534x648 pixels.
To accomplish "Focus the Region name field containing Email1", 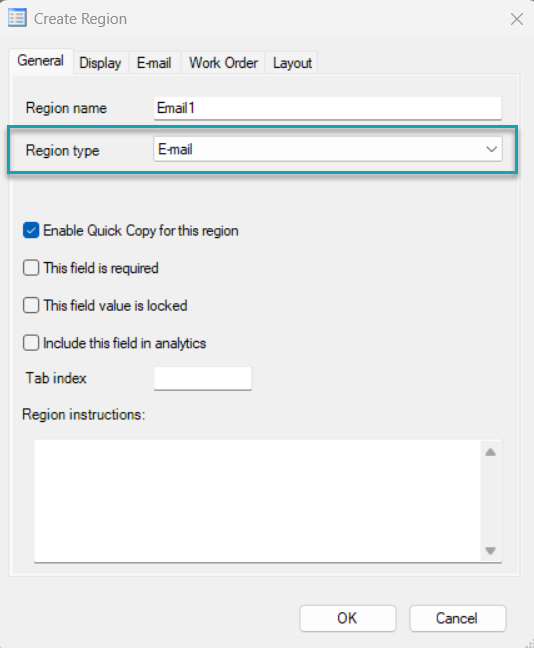I will pyautogui.click(x=328, y=108).
